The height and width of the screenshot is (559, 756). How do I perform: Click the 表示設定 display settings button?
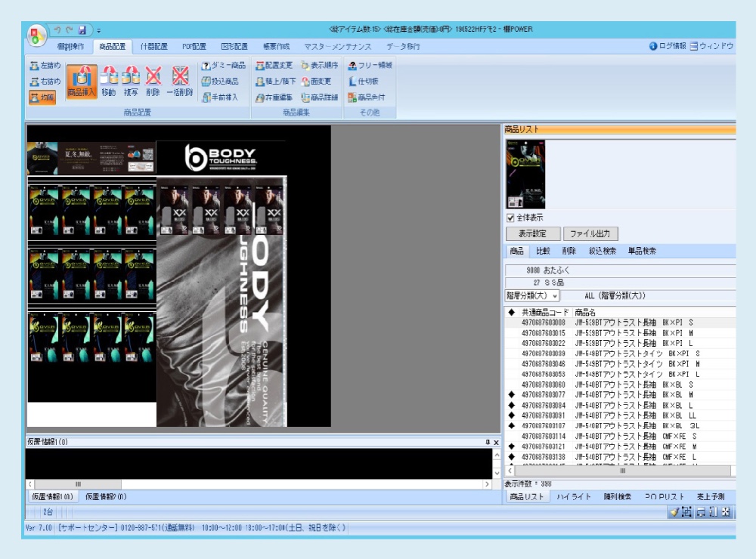pos(533,233)
